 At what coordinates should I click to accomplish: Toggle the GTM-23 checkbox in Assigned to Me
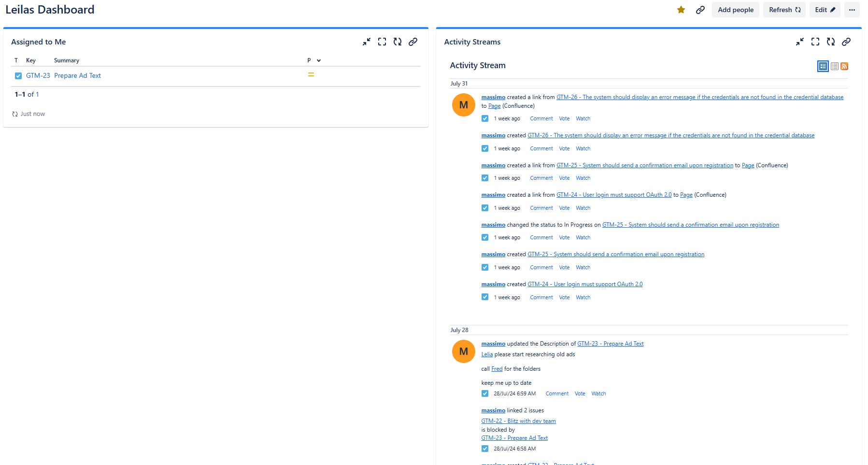tap(18, 75)
